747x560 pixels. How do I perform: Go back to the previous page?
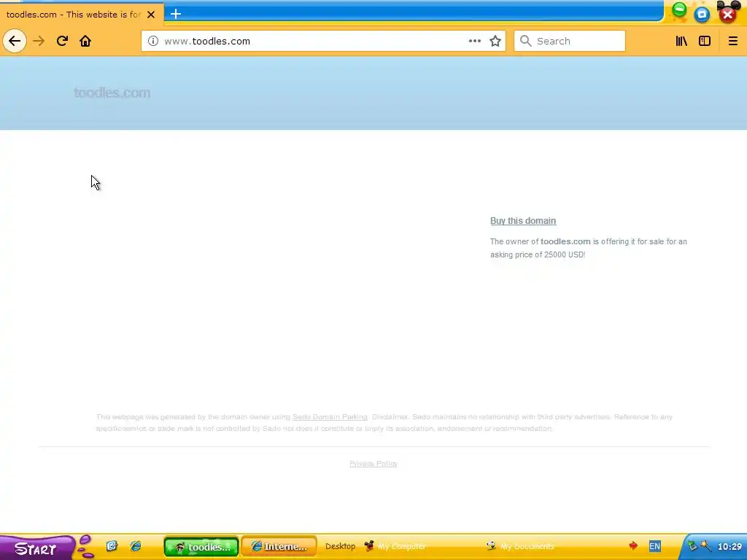15,41
